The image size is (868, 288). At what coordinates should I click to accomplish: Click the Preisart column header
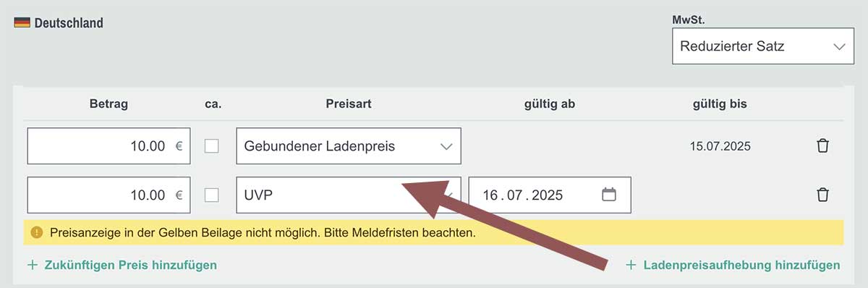349,104
